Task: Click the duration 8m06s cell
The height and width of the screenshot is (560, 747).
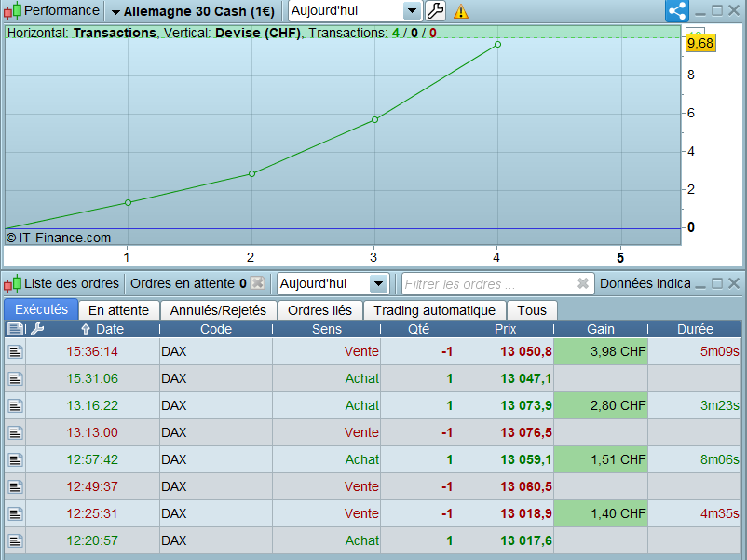Action: coord(695,460)
